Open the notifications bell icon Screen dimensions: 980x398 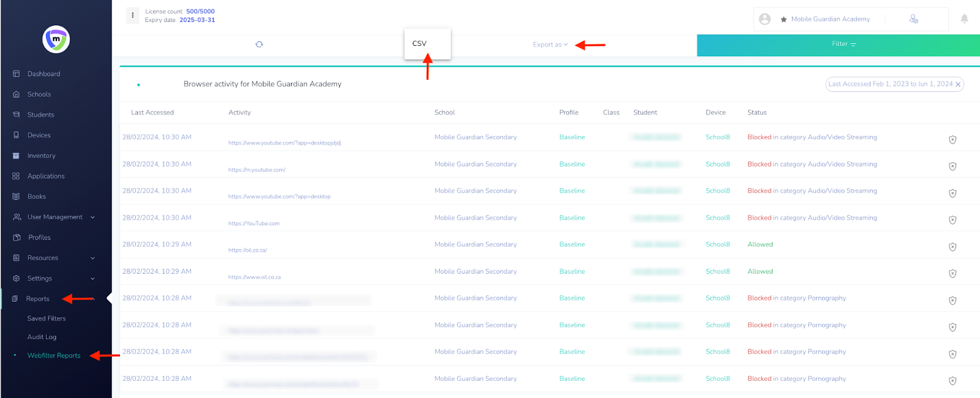pos(964,19)
